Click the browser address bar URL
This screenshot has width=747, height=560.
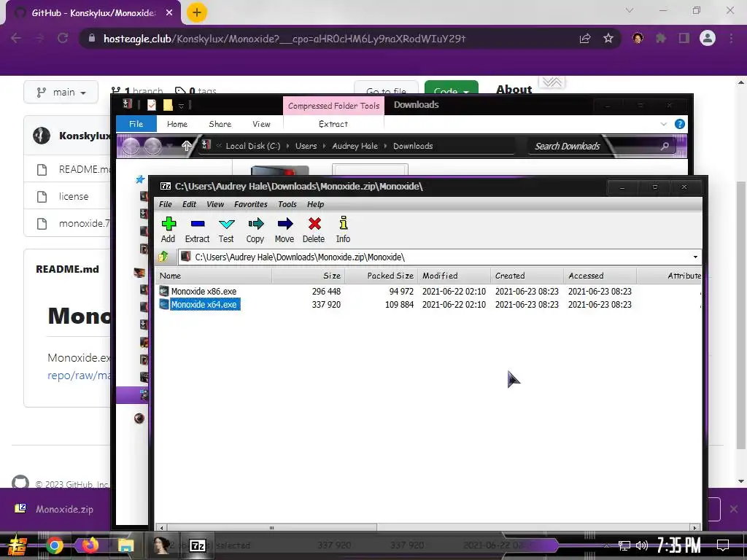pos(285,39)
